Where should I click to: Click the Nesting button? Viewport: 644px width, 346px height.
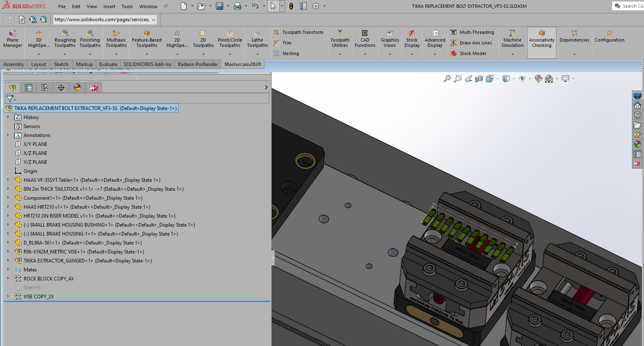[286, 53]
